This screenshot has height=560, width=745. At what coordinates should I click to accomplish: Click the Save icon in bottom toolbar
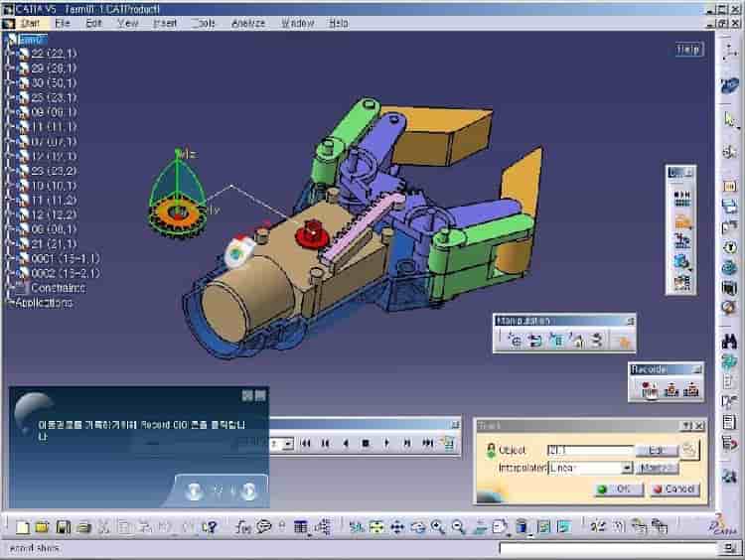(64, 527)
